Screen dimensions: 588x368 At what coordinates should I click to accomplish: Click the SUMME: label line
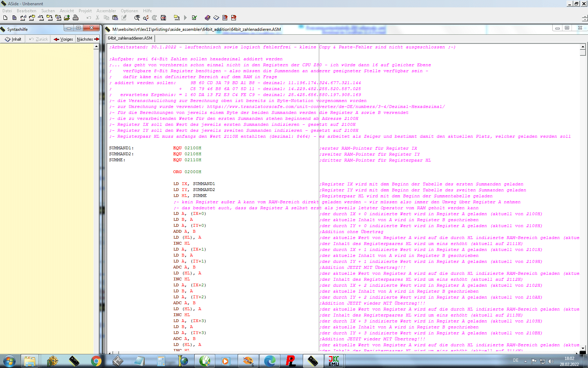coord(117,160)
